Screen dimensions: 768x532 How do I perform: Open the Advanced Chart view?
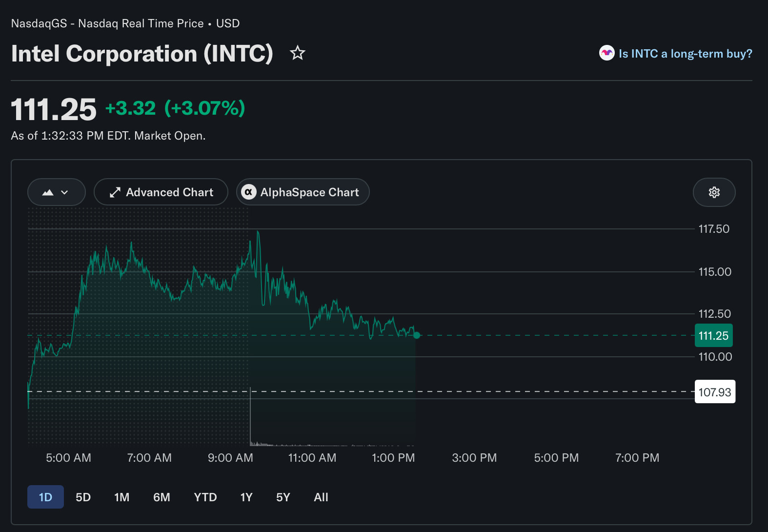click(161, 192)
